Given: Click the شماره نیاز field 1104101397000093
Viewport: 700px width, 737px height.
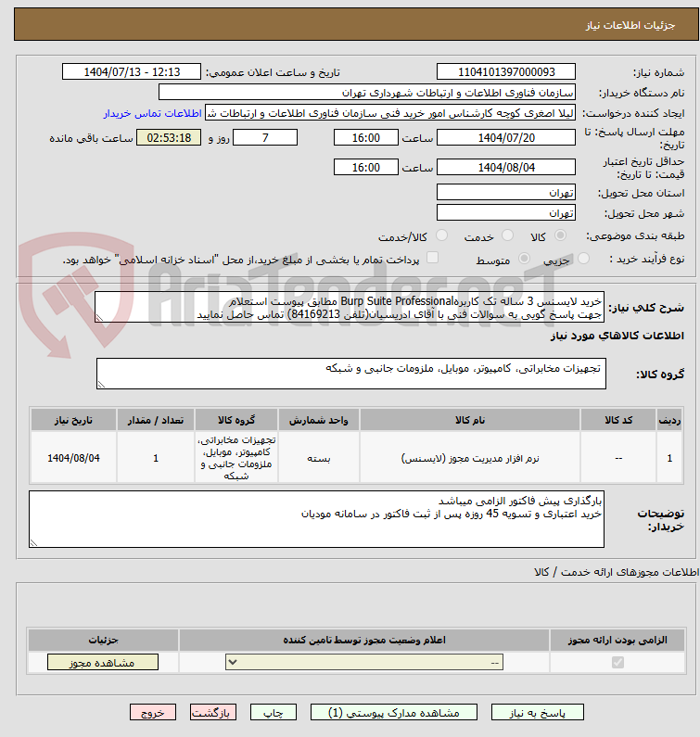Looking at the screenshot, I should point(506,72).
